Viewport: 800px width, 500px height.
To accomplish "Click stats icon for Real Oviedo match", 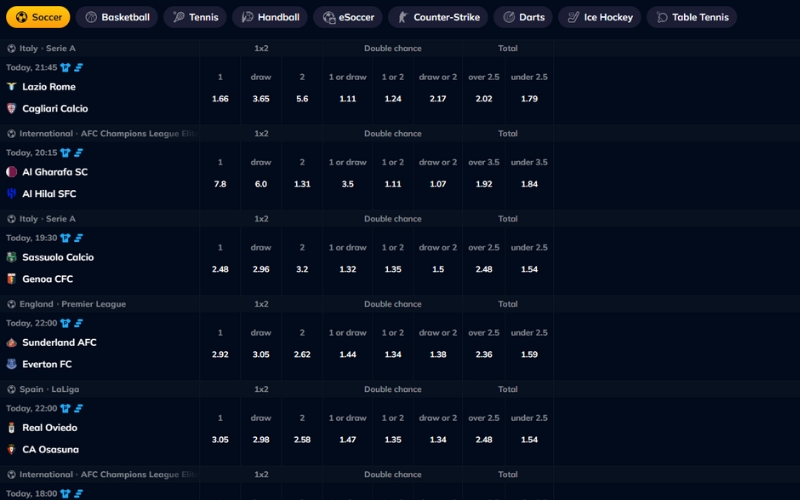I will pos(79,408).
